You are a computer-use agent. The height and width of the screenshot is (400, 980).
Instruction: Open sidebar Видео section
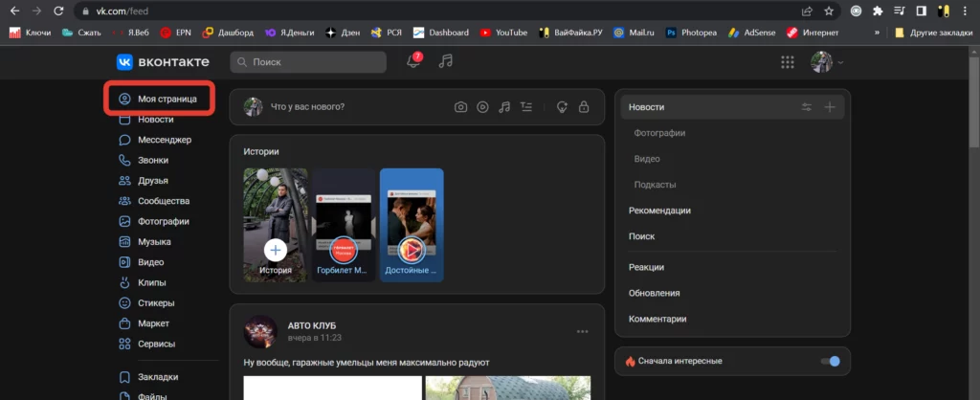142,262
